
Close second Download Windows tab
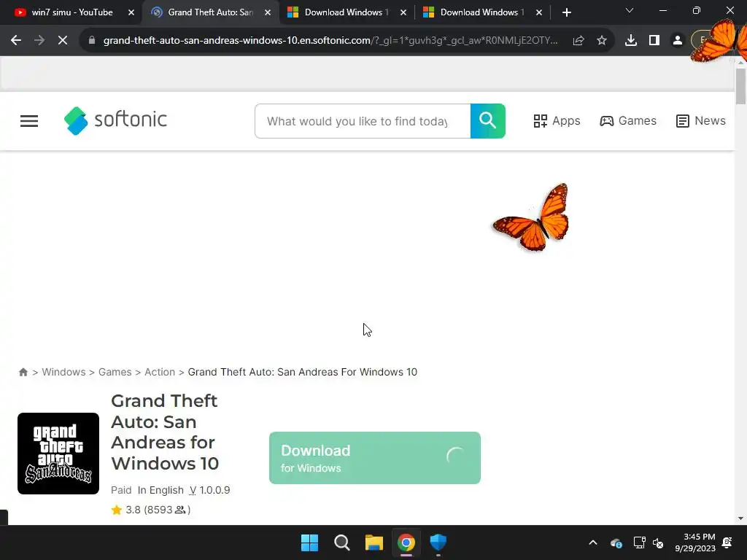tap(539, 13)
